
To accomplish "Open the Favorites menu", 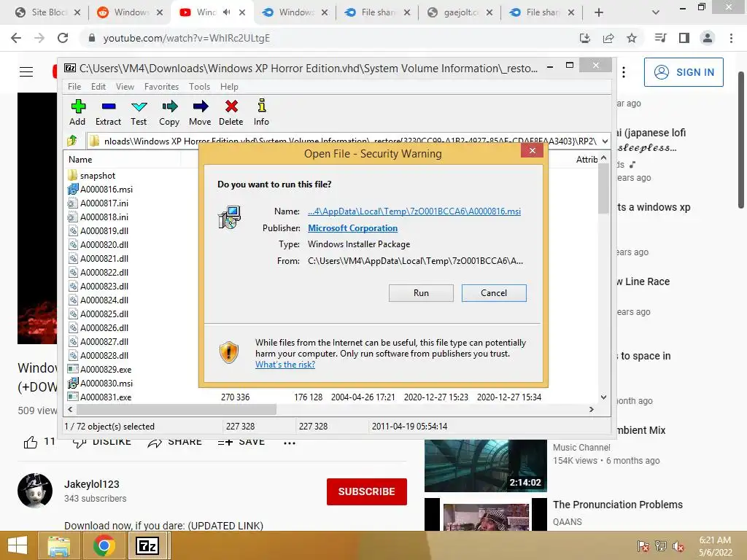I will pos(161,87).
